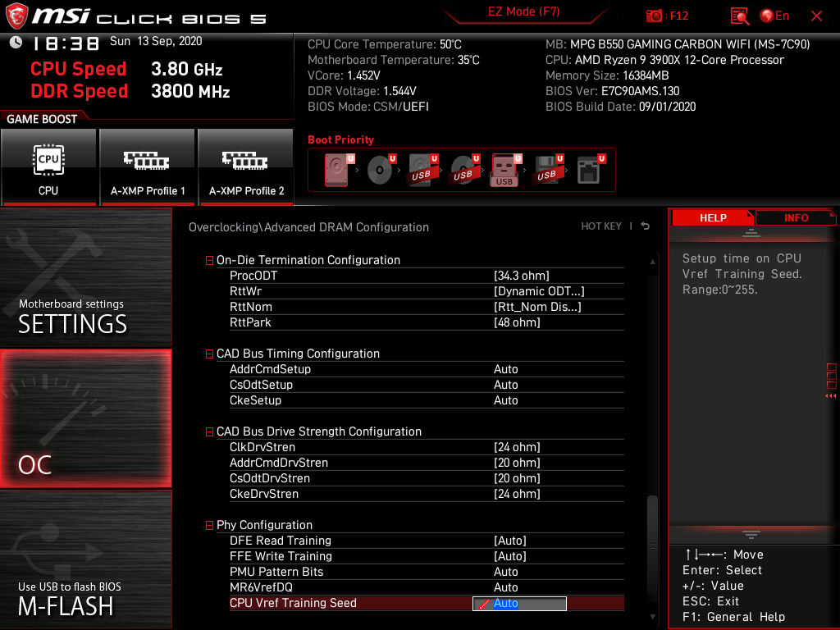Enable A-XMP Profile 1

(x=148, y=167)
